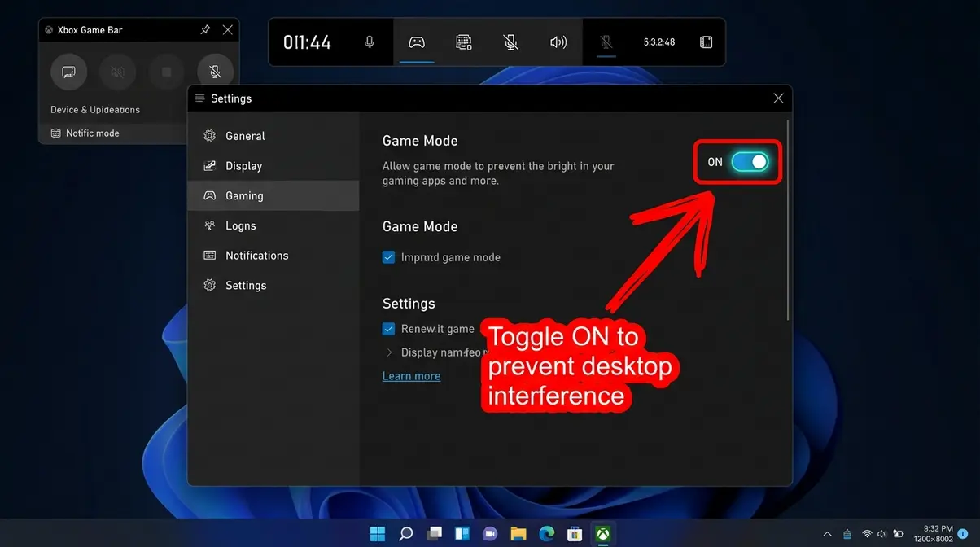This screenshot has width=980, height=547.
Task: Open the audio speaker widget on the top bar
Action: (x=558, y=42)
